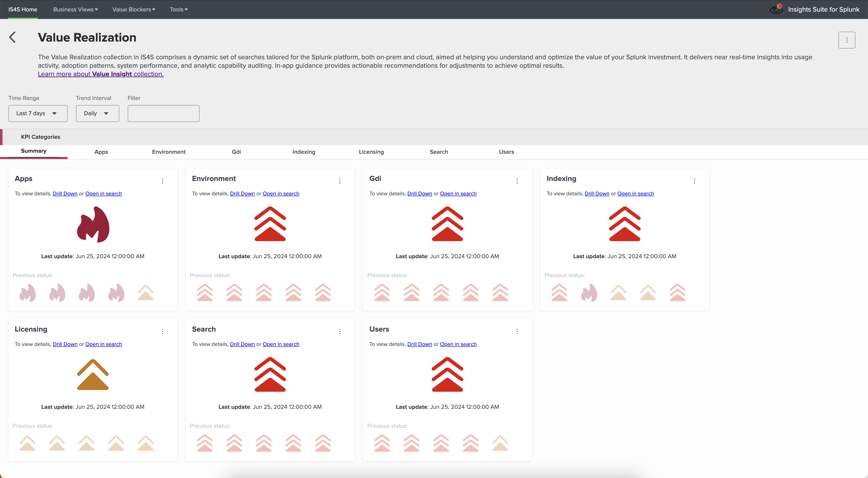Click the orange double-chevron status icon in Licensing
This screenshot has width=868, height=478.
click(x=93, y=374)
